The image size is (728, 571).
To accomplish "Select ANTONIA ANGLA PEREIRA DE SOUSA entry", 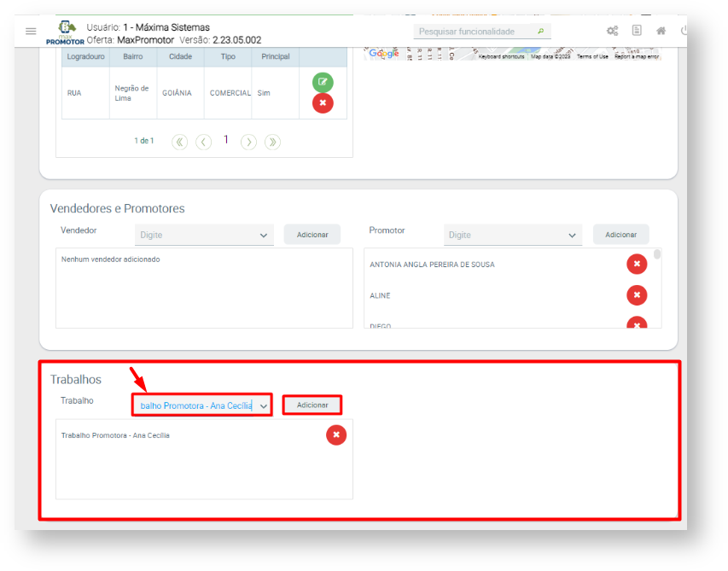I will [432, 265].
